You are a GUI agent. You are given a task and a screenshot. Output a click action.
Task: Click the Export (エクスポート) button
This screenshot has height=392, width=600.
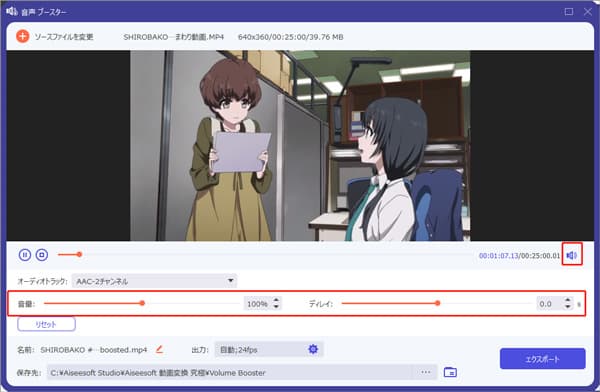(x=542, y=359)
